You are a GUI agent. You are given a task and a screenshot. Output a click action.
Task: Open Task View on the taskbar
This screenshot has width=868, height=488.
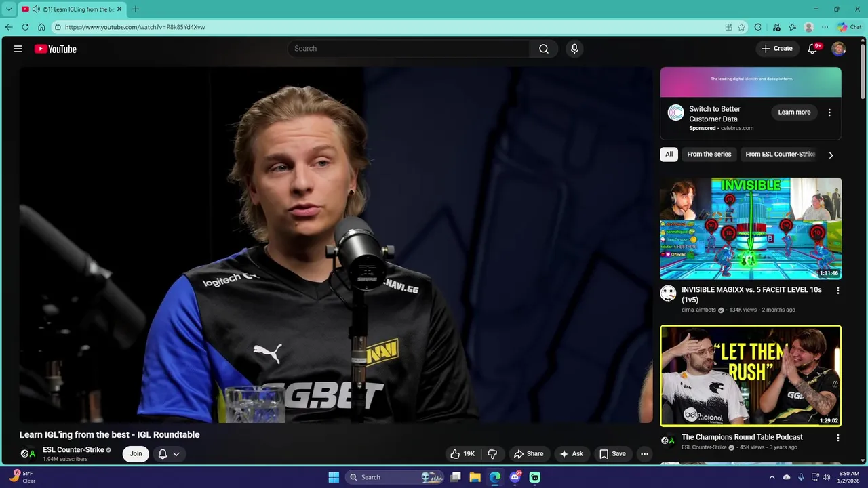click(x=456, y=477)
